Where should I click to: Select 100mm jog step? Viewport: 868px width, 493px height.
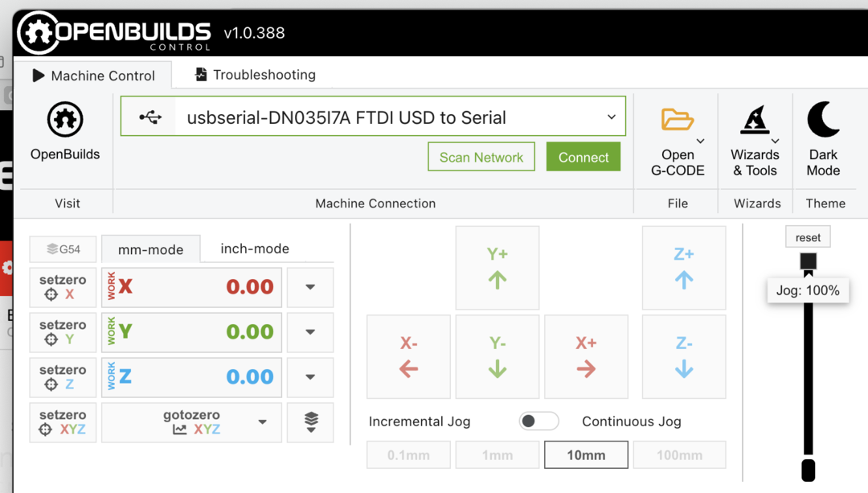(679, 454)
